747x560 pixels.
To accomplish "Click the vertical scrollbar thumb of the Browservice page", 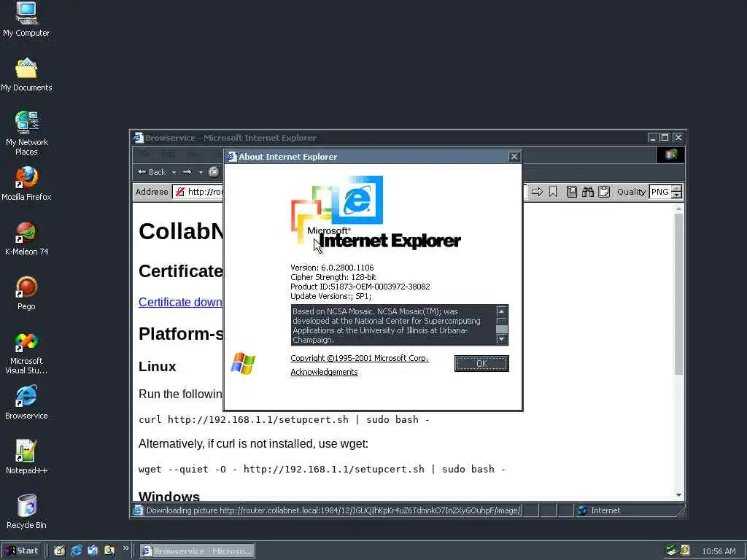I will pos(678,293).
